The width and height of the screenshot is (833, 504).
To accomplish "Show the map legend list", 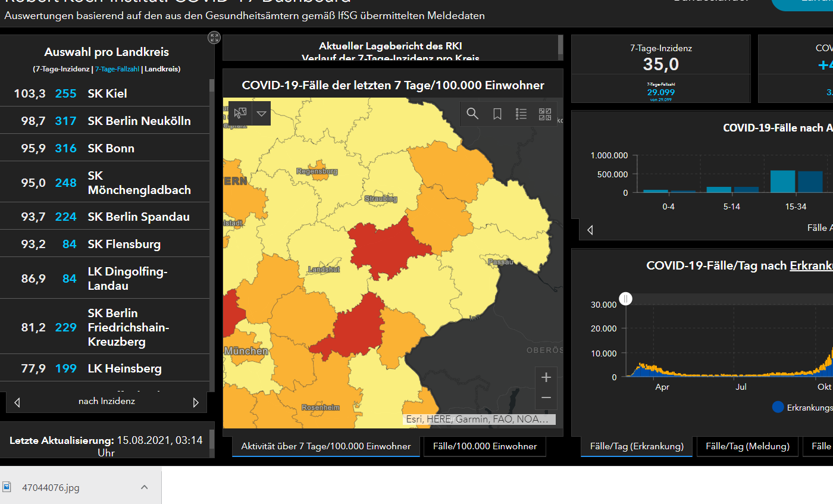I will (x=521, y=114).
